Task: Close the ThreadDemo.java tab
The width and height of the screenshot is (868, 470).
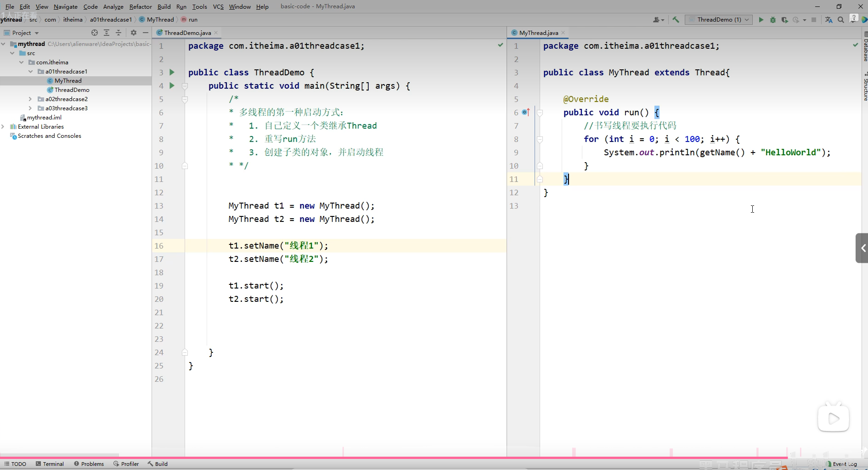Action: point(216,33)
